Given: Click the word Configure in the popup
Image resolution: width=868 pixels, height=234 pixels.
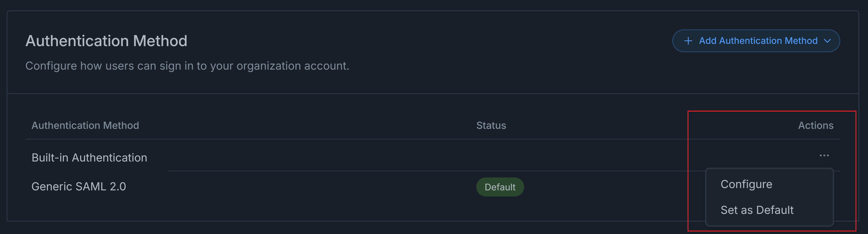Looking at the screenshot, I should tap(746, 184).
